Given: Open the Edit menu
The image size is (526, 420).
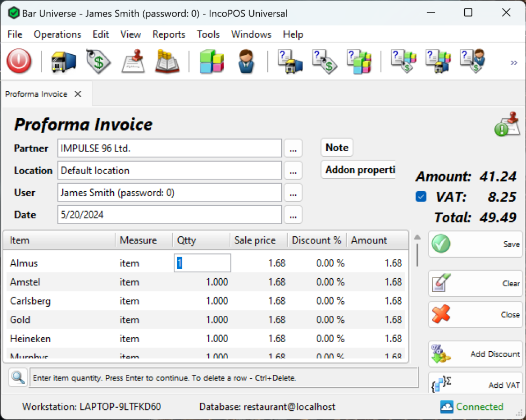Looking at the screenshot, I should click(x=101, y=34).
